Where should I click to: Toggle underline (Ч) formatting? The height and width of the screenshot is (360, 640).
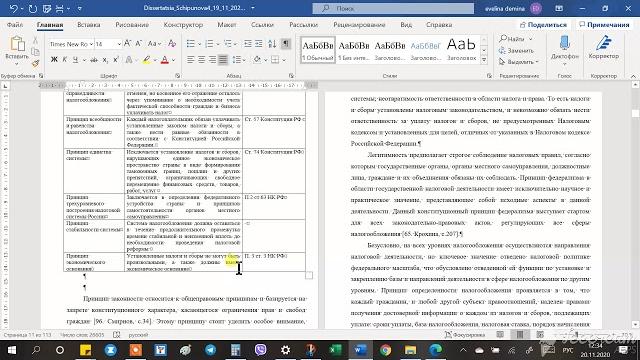[75, 60]
